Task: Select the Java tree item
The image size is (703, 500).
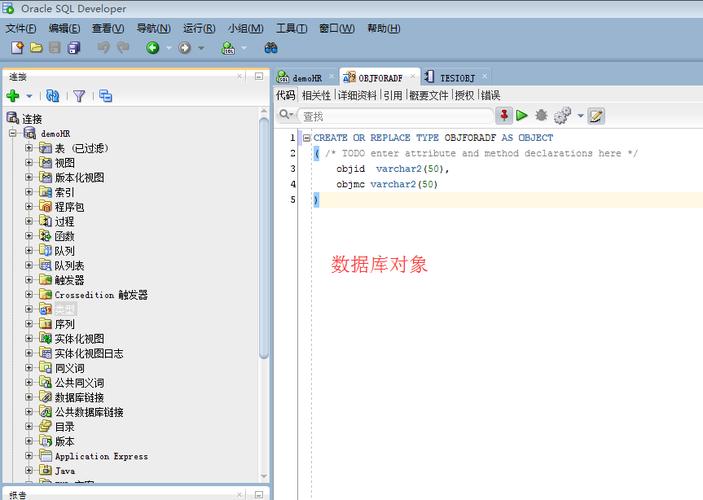Action: [65, 470]
